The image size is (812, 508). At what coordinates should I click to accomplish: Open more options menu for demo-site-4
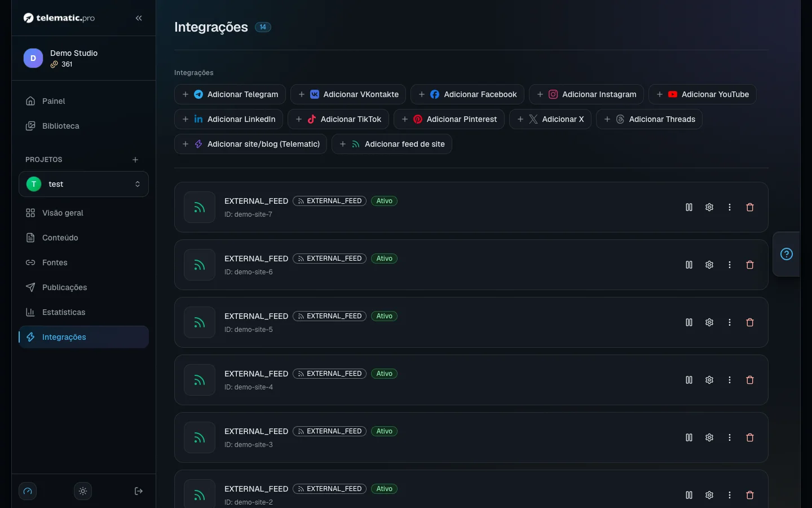730,380
